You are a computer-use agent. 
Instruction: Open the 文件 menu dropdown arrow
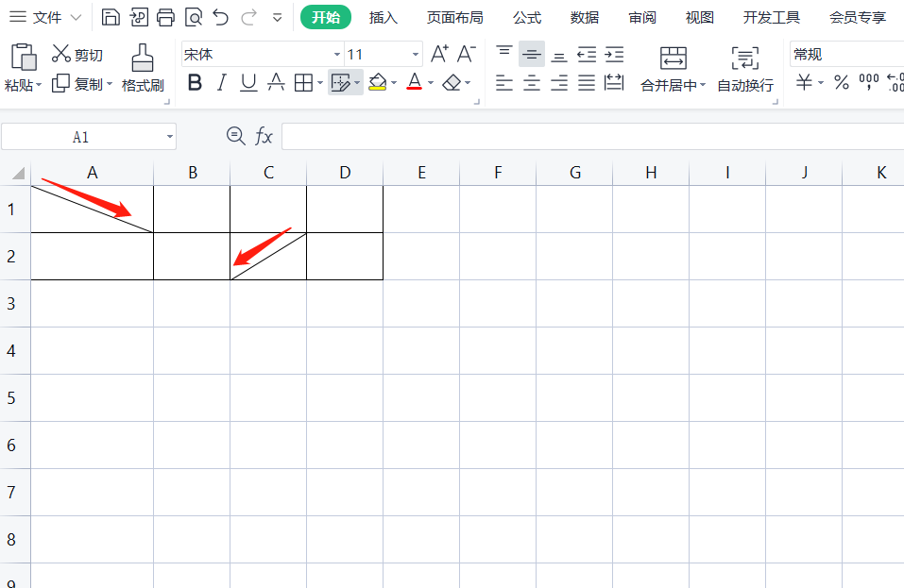click(76, 18)
